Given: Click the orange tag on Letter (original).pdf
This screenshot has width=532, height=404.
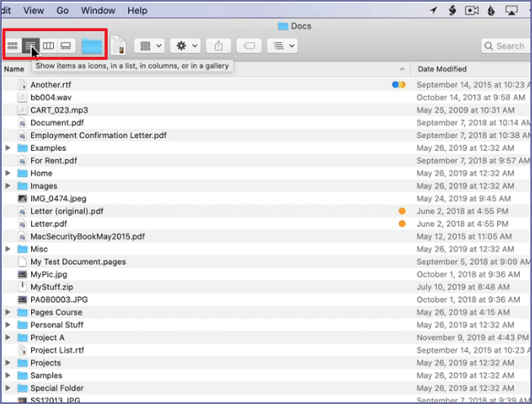Looking at the screenshot, I should [x=402, y=211].
